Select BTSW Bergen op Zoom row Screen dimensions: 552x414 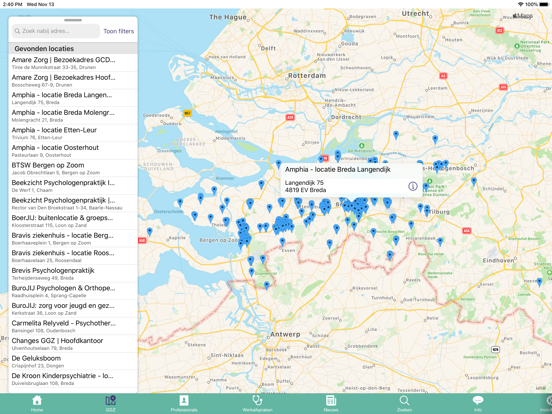73,168
